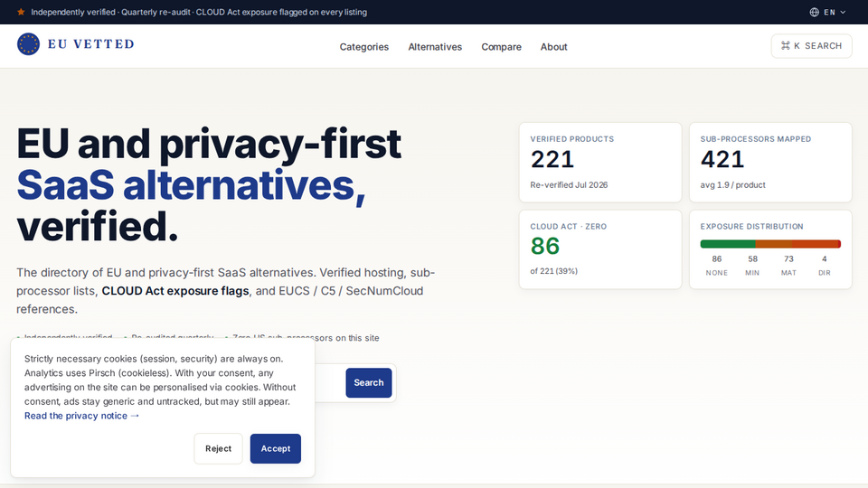
Task: Open the EN language dropdown chevron
Action: click(843, 12)
